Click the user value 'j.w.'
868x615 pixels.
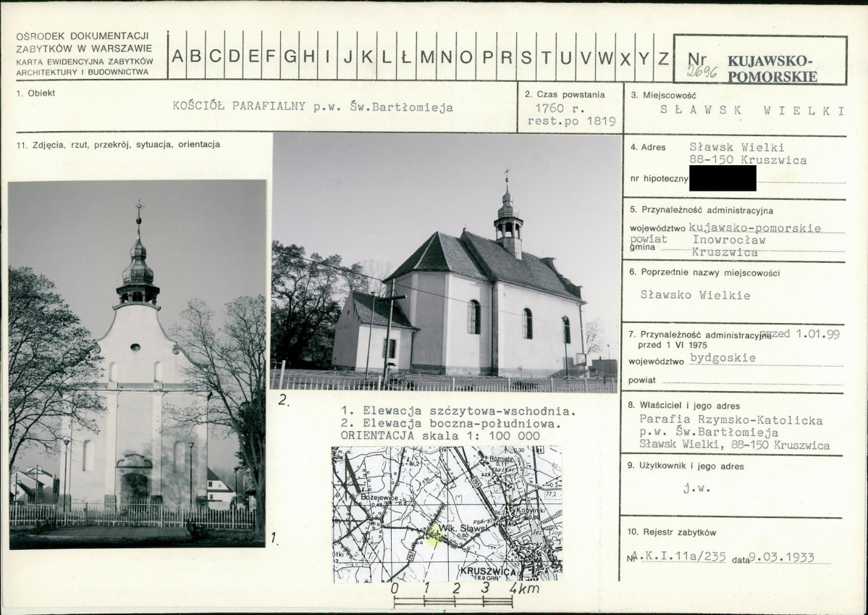click(696, 489)
